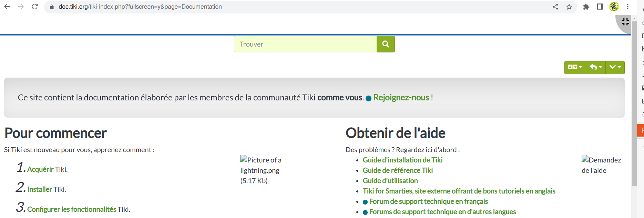This screenshot has height=218, width=644.
Task: Click the orange icon on right edge
Action: (x=641, y=130)
